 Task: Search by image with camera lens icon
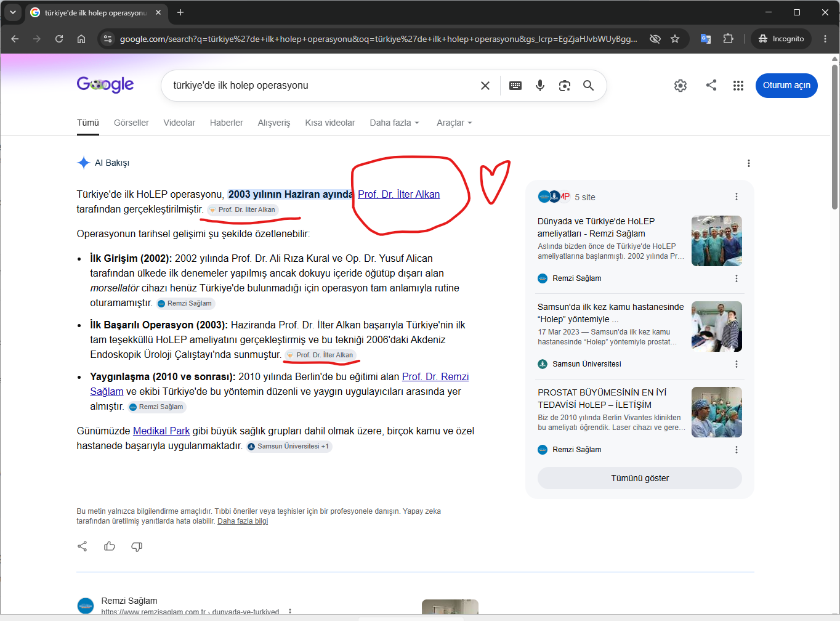pos(564,86)
